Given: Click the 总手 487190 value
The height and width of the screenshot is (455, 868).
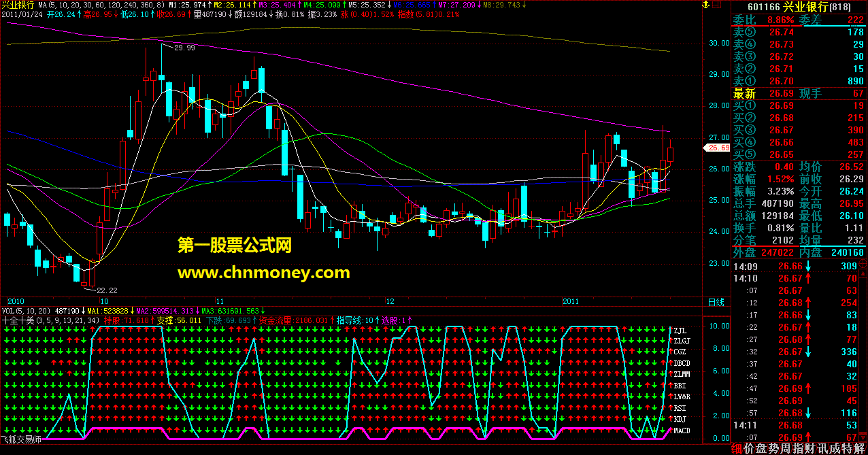Looking at the screenshot, I should [x=779, y=203].
